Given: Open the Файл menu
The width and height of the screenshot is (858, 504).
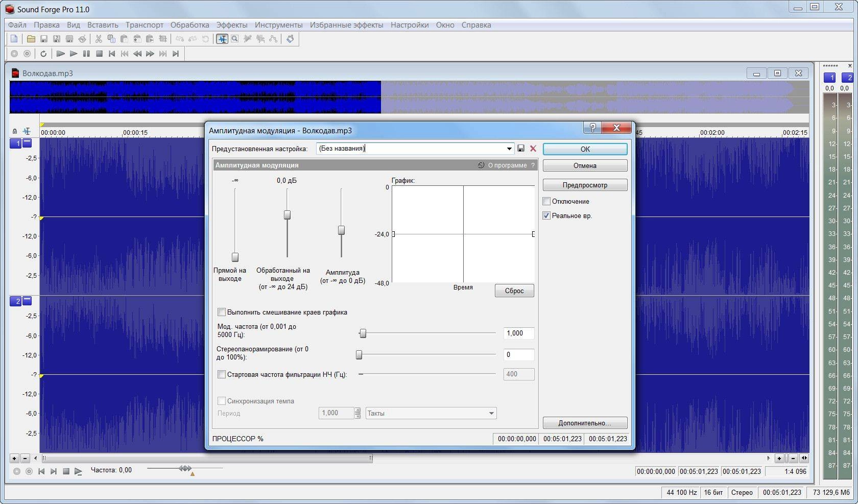Looking at the screenshot, I should point(17,25).
